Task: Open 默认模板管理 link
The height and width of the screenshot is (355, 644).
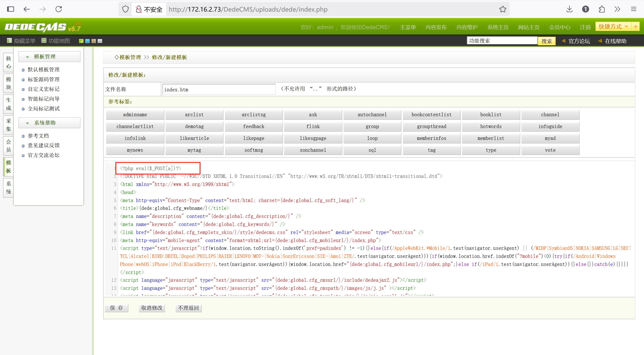Action: point(44,70)
